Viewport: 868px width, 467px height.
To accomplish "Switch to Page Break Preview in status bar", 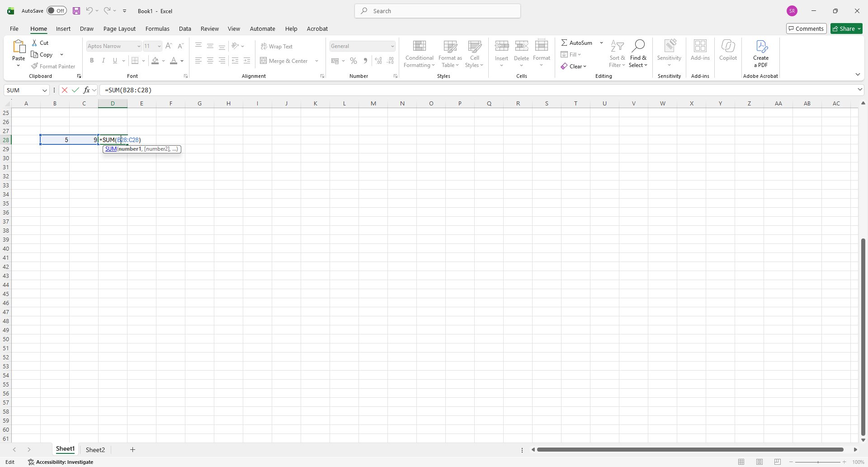I will point(778,462).
